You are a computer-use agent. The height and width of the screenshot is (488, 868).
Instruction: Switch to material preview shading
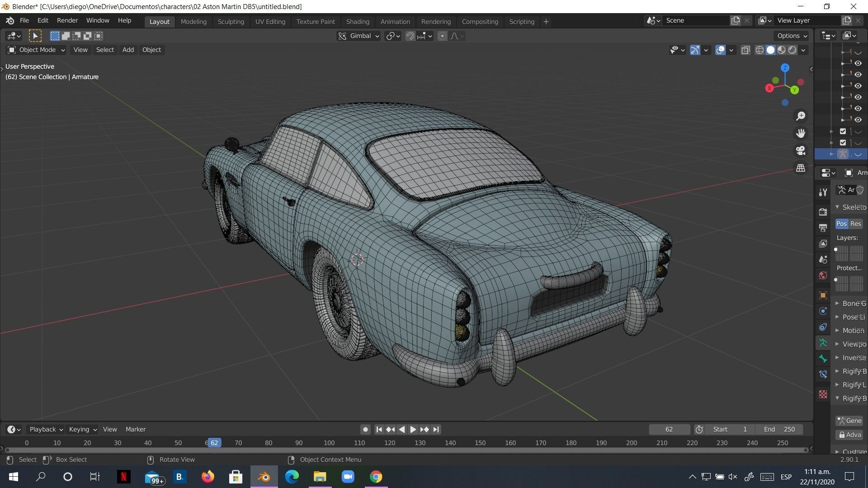click(782, 50)
